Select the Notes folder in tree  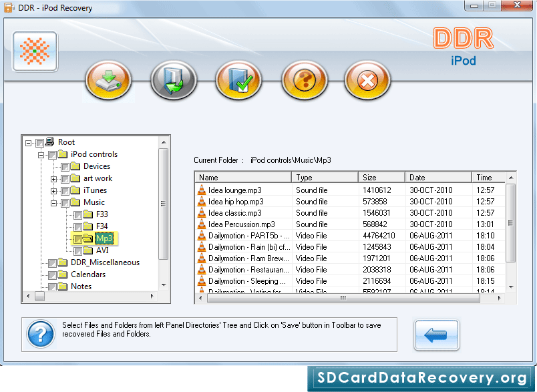81,286
